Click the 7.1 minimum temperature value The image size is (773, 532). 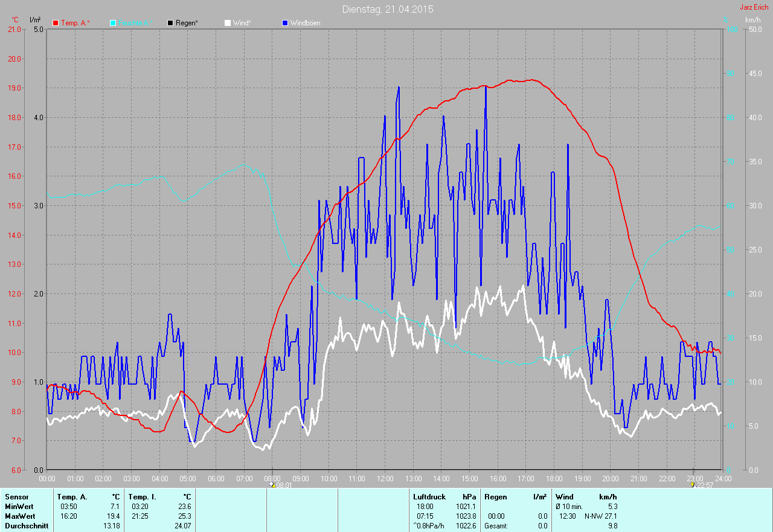pos(115,507)
